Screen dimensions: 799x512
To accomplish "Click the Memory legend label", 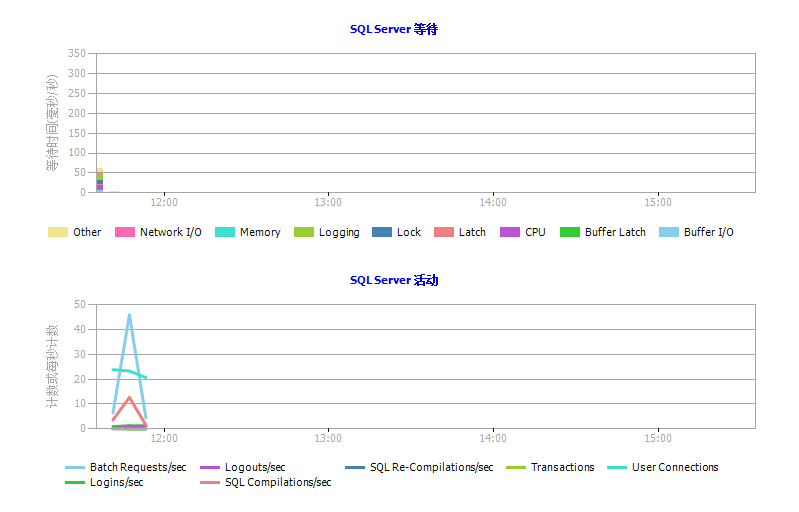I will tap(260, 232).
